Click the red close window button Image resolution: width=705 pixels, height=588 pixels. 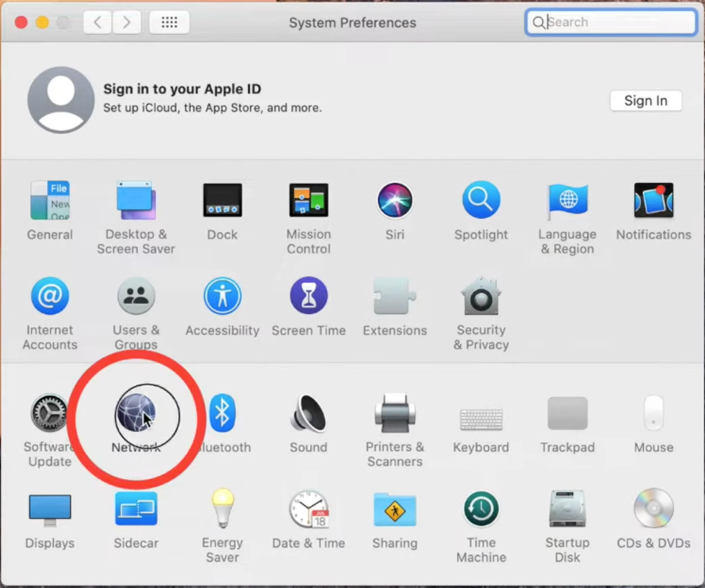tap(21, 22)
